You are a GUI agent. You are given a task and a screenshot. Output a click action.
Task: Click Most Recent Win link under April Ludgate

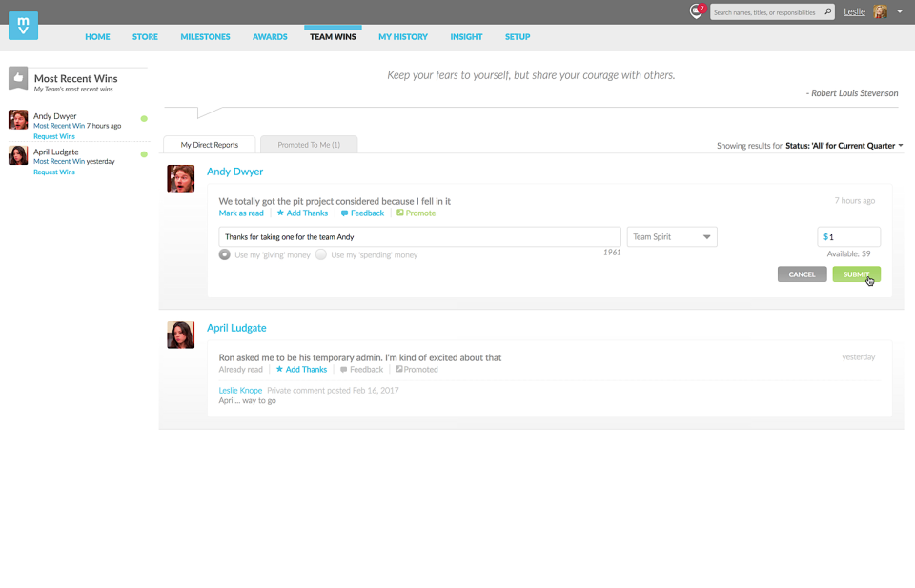click(59, 162)
